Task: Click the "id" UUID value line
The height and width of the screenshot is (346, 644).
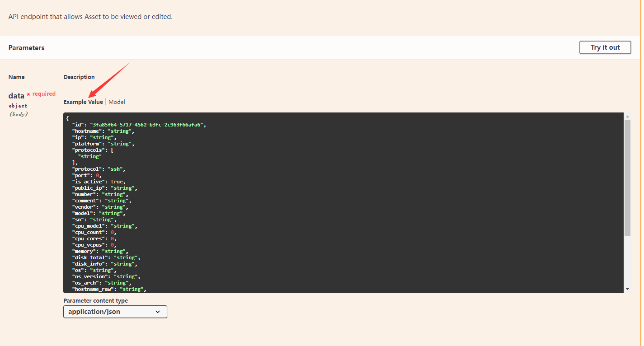Action: [139, 125]
